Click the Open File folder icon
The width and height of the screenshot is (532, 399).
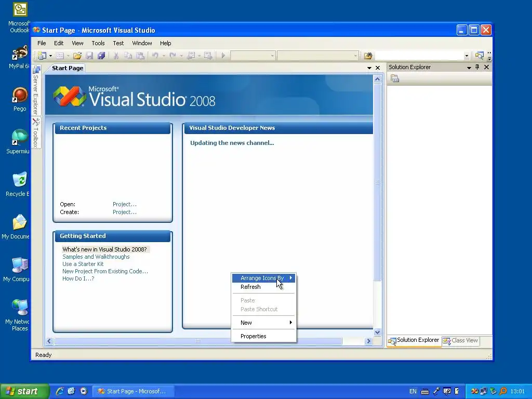77,56
